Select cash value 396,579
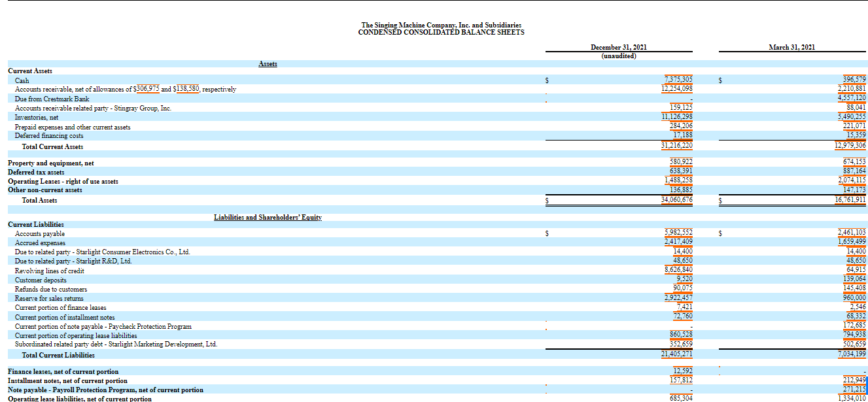Viewport: 868px width, 402px height. [853, 80]
